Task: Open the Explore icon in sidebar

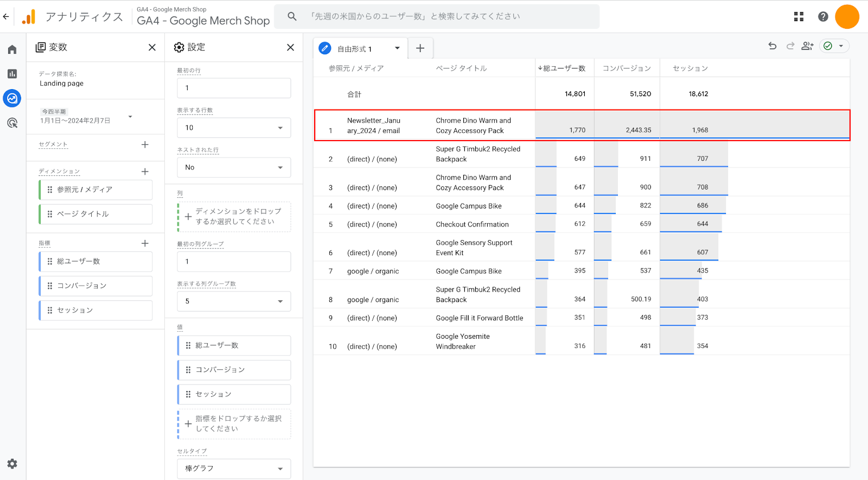Action: (12, 98)
